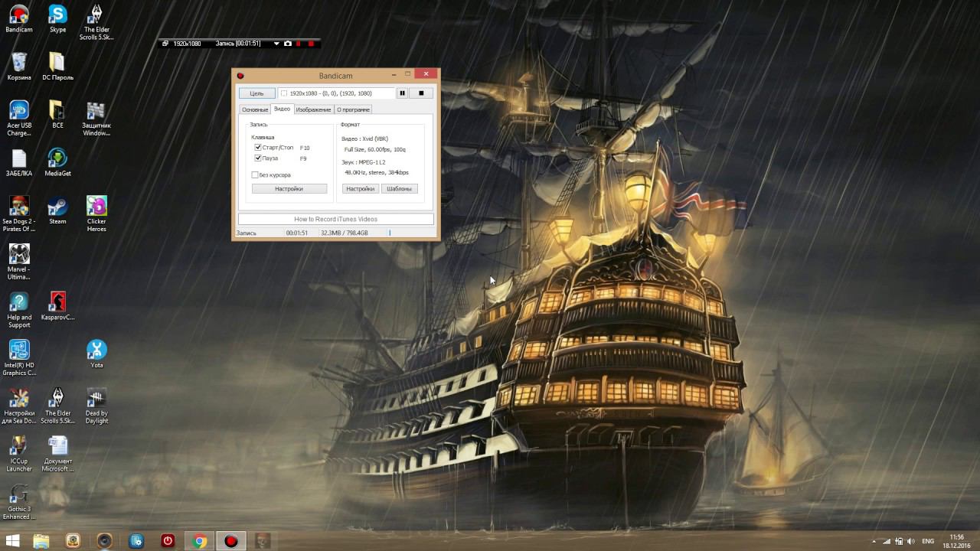Open Настройки in the Запись group

point(289,188)
